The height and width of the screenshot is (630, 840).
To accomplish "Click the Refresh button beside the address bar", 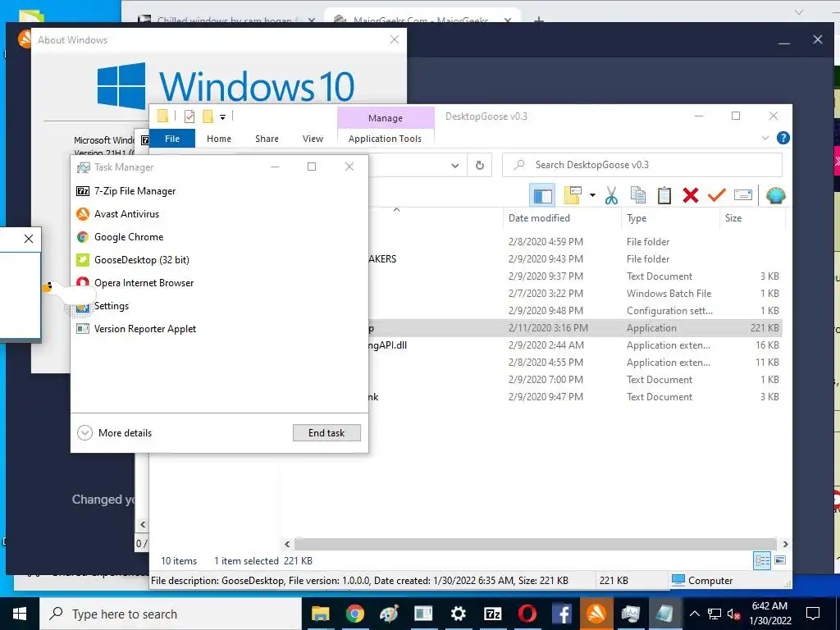I will point(479,166).
